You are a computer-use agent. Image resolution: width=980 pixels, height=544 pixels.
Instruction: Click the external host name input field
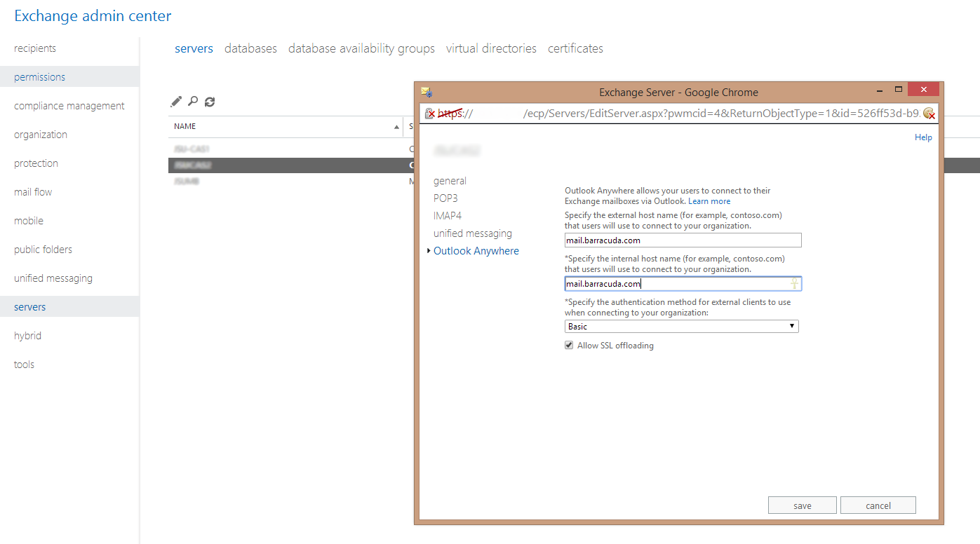coord(683,240)
